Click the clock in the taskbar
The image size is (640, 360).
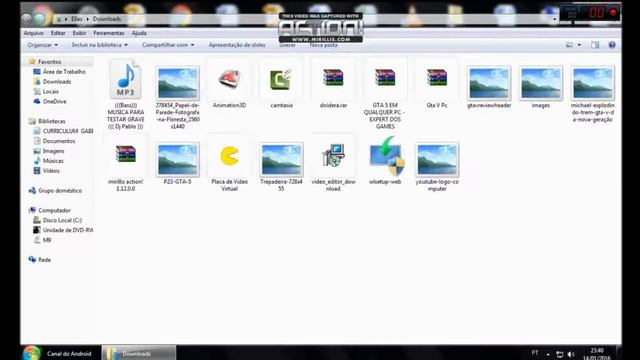[597, 354]
